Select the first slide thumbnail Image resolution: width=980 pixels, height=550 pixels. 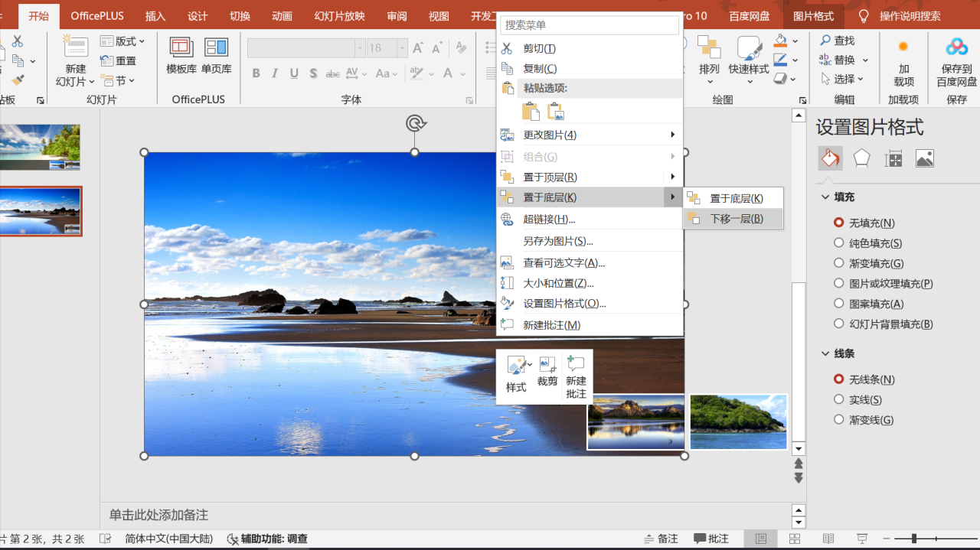pyautogui.click(x=39, y=147)
